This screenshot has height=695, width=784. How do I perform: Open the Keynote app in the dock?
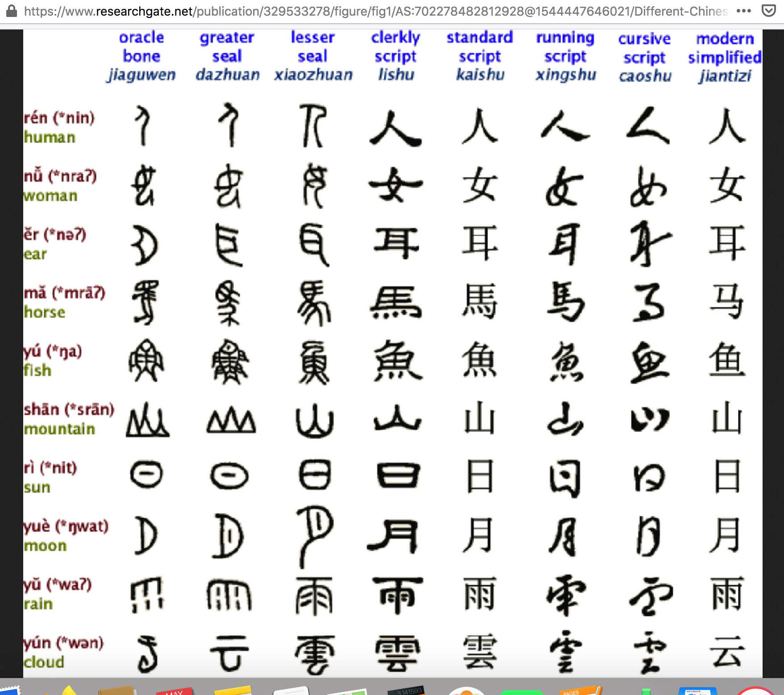coord(697,691)
